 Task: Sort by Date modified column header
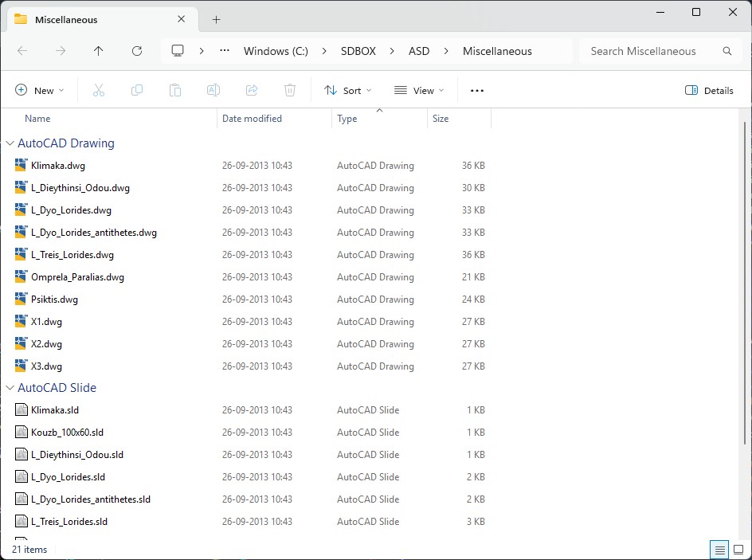pyautogui.click(x=252, y=119)
